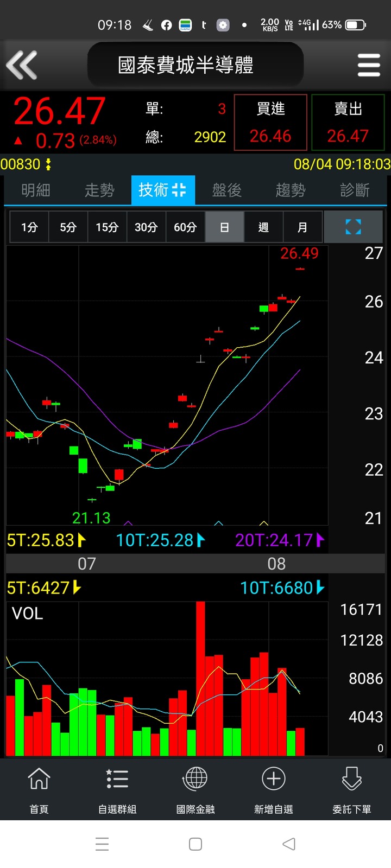Select the 5分 interval
Image resolution: width=391 pixels, height=868 pixels.
[68, 227]
